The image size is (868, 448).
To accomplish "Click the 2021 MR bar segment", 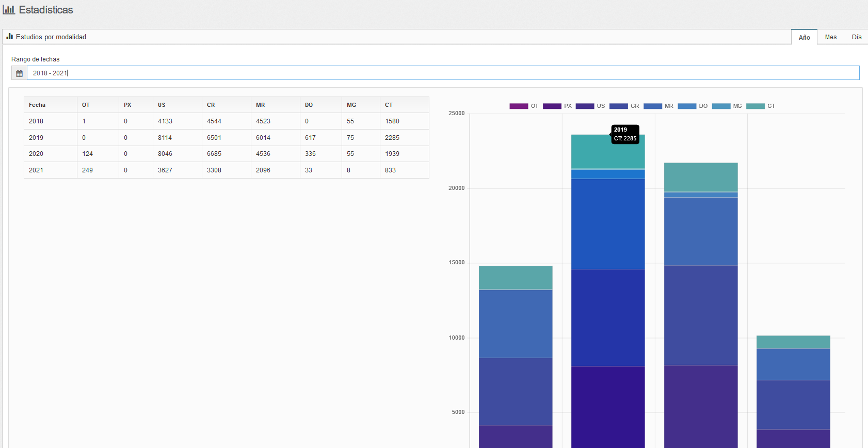I will 793,364.
